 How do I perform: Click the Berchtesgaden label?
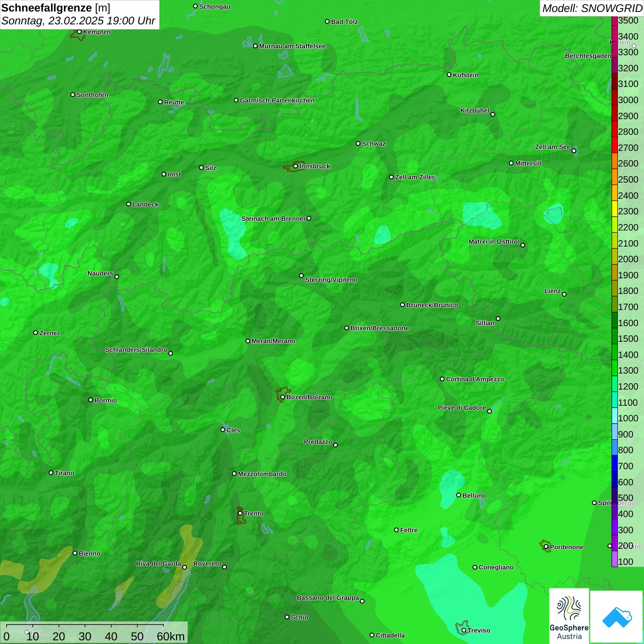588,56
